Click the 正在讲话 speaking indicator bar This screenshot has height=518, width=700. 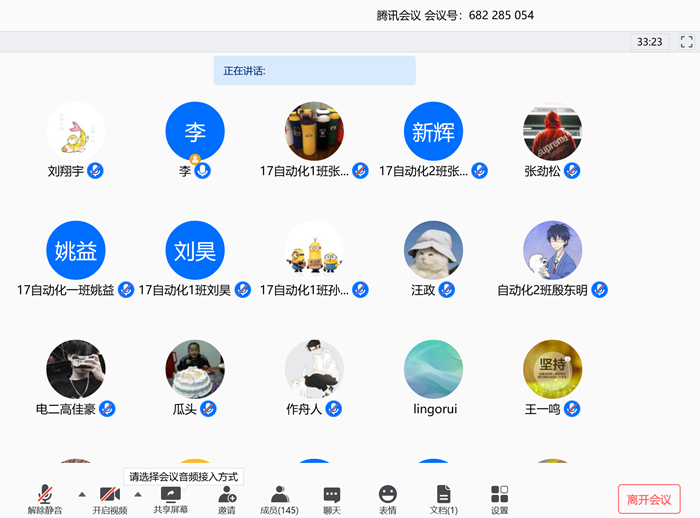pyautogui.click(x=314, y=71)
